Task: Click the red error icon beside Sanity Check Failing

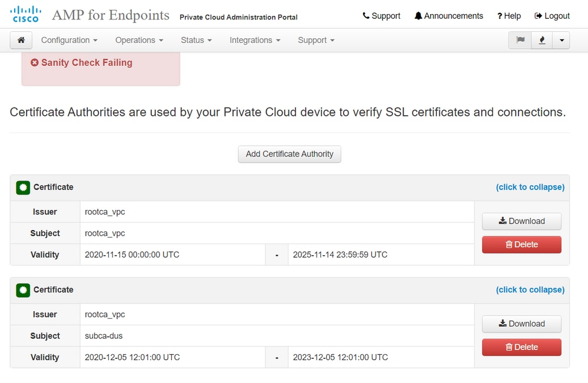Action: pos(35,62)
